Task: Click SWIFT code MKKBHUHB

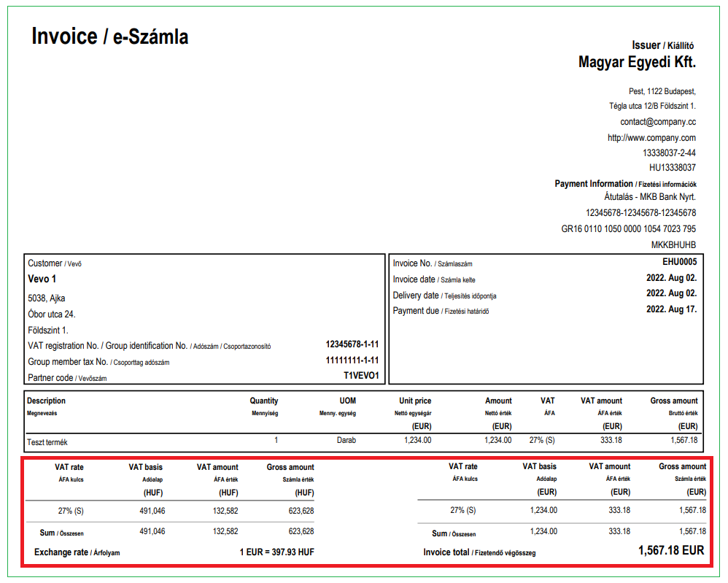Action: click(673, 245)
